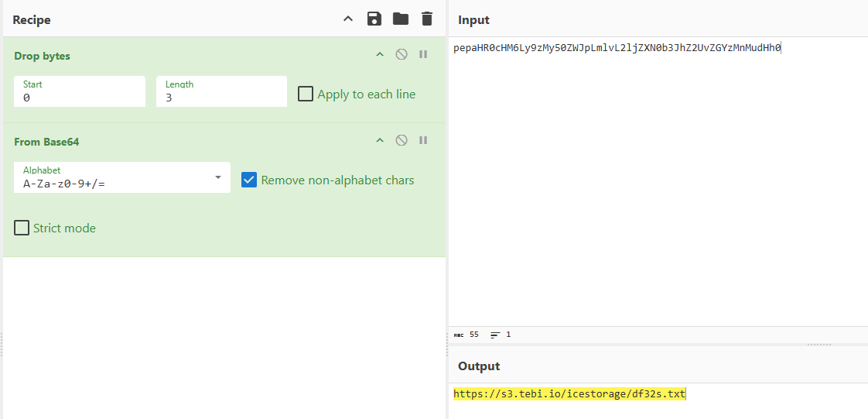The width and height of the screenshot is (868, 419).
Task: Save the current recipe
Action: pyautogui.click(x=374, y=19)
